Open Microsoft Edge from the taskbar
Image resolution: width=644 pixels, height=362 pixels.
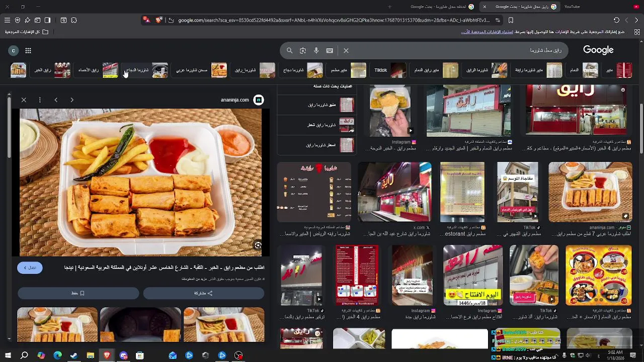point(57,355)
